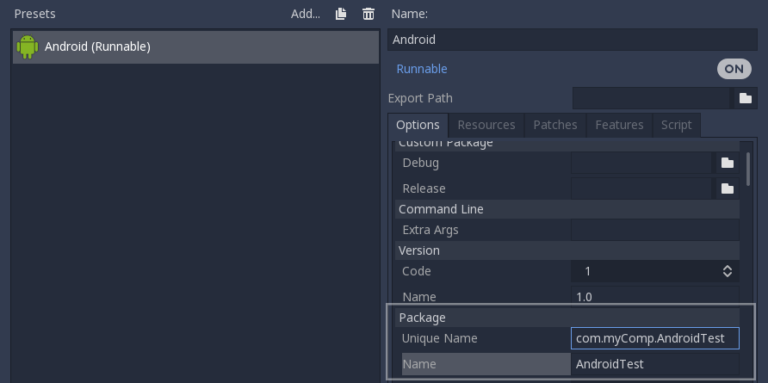Click the preset Name field showing Android
768x383 pixels.
572,40
